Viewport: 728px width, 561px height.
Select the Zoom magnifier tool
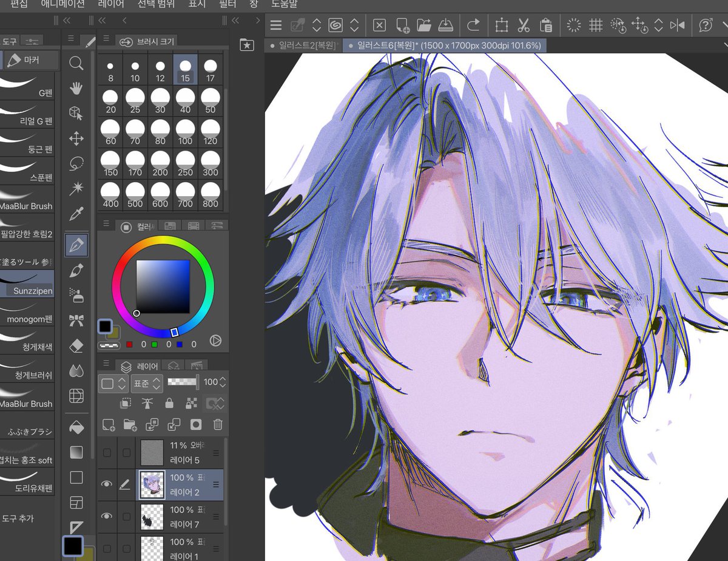coord(76,63)
